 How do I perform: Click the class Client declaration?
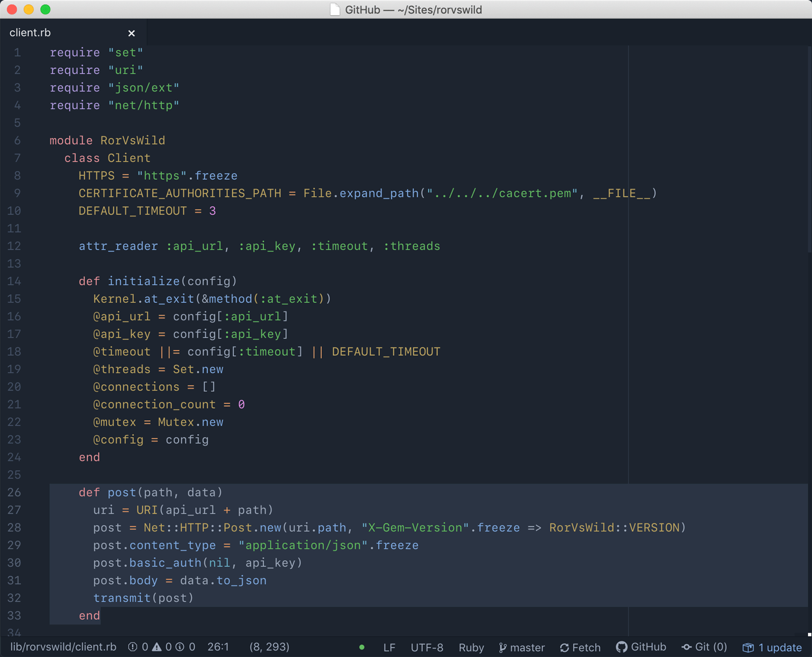[107, 158]
